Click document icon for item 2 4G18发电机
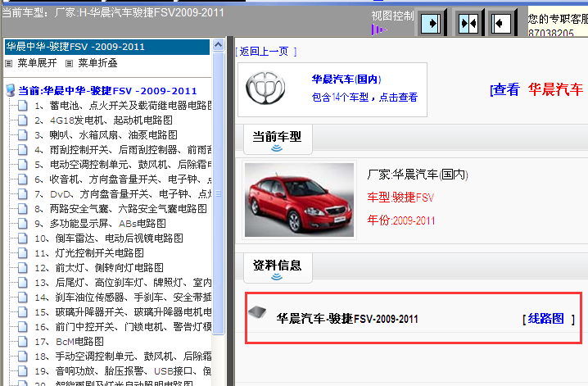 point(23,120)
